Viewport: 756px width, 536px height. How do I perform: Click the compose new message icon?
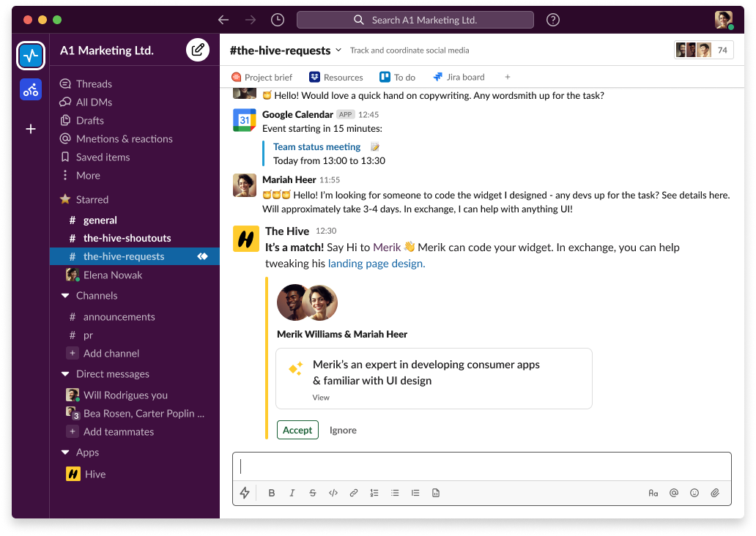[197, 50]
